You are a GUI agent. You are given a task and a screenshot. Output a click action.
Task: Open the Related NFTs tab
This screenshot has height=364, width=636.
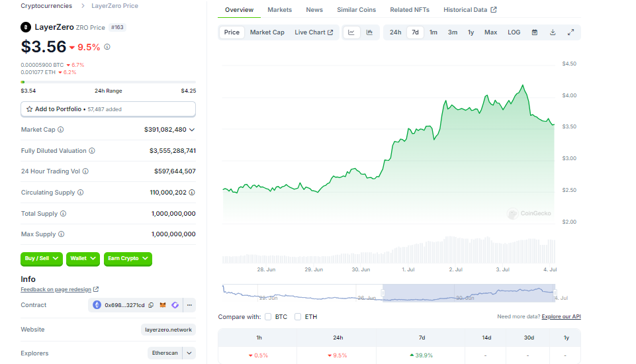(x=410, y=10)
